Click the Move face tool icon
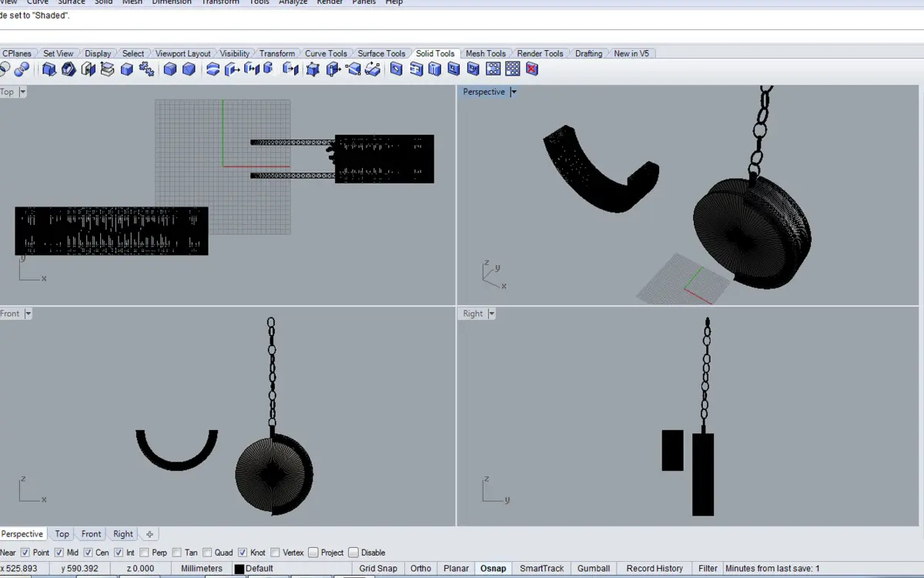The height and width of the screenshot is (578, 924). (x=232, y=69)
